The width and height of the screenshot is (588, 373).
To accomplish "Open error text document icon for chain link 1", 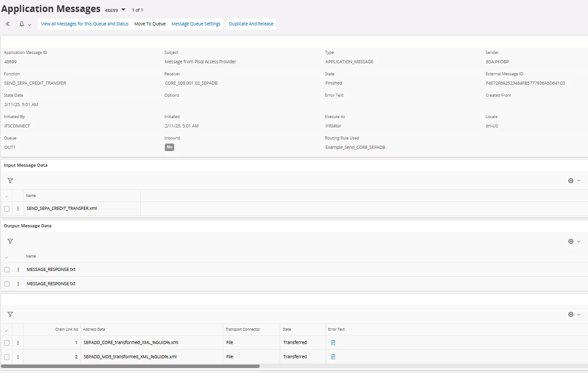I will [333, 343].
